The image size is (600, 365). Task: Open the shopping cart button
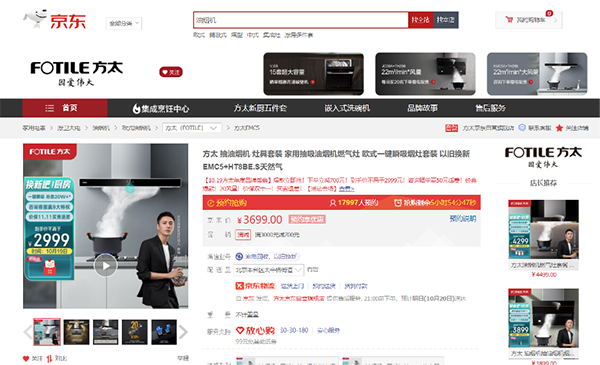pos(528,20)
